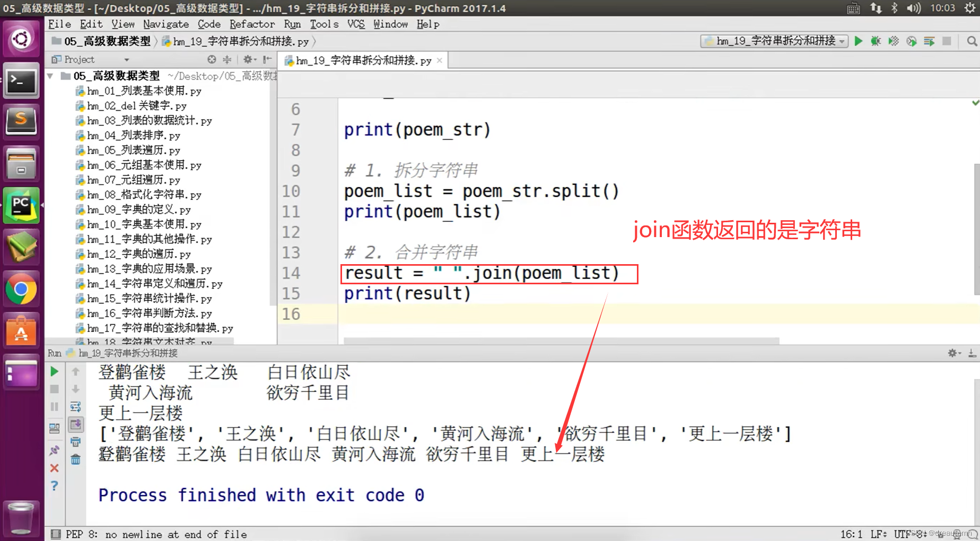The width and height of the screenshot is (980, 541).
Task: Open the Run menu
Action: pos(292,24)
